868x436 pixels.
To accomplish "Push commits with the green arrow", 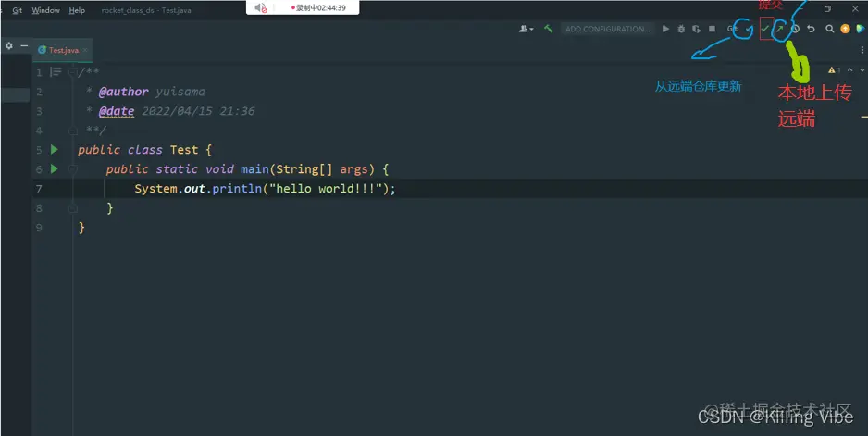I will (779, 29).
